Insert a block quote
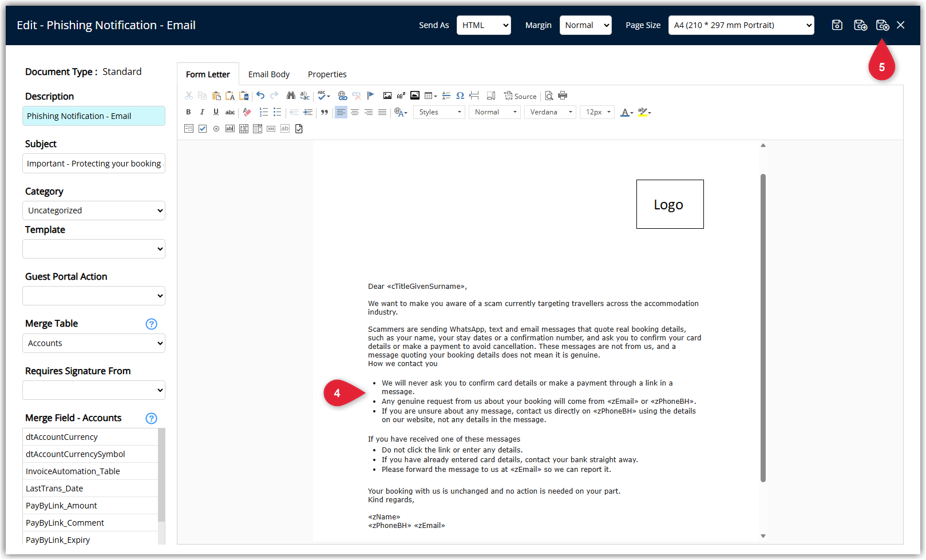 [x=325, y=112]
